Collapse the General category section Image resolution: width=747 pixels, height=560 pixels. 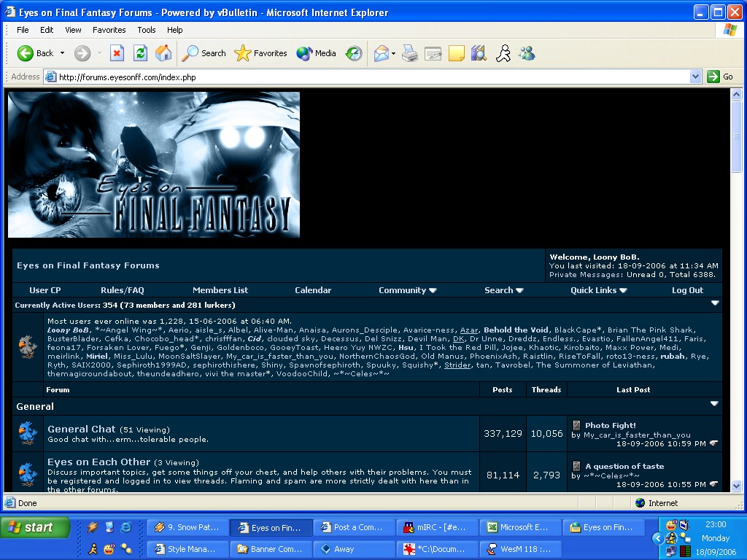[714, 403]
